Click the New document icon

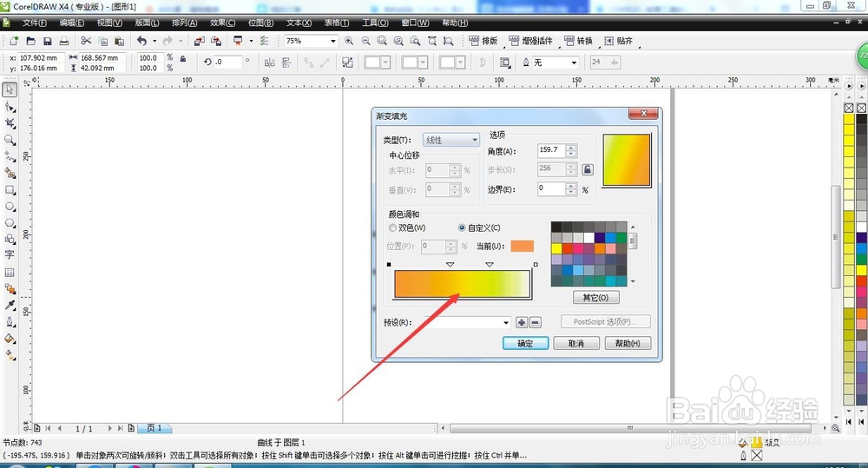point(14,41)
